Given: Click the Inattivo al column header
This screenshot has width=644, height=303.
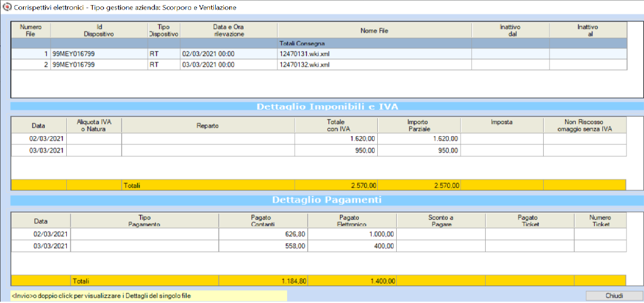Looking at the screenshot, I should coord(588,31).
